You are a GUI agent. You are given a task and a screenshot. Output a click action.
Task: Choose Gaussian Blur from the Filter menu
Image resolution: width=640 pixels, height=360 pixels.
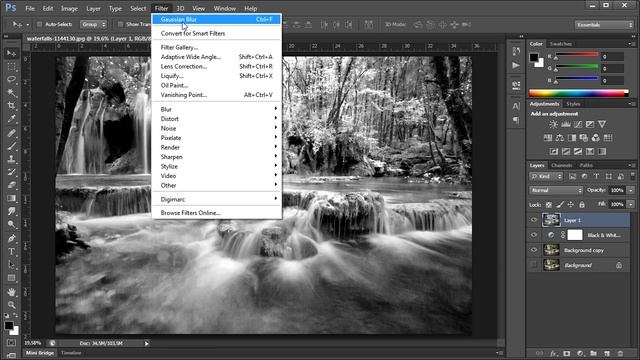click(217, 19)
